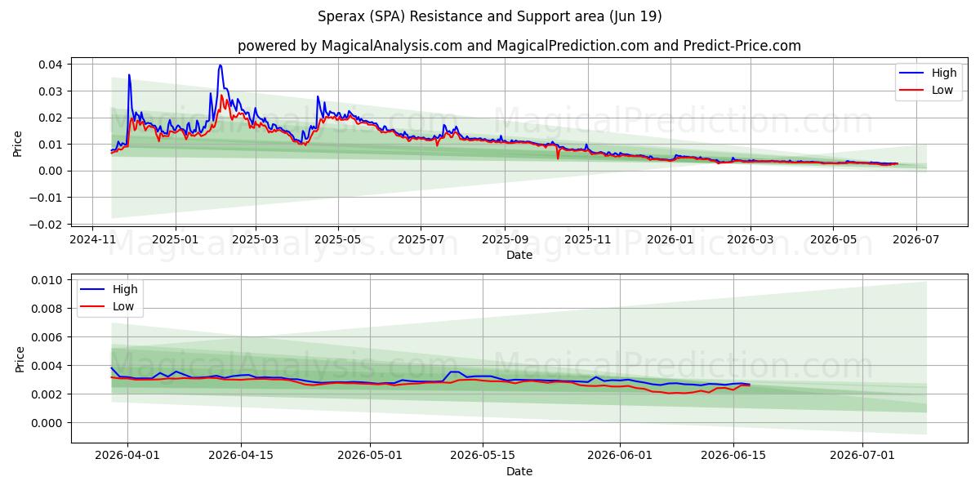
Task: Click the '2025-09' x-axis label on the top chart
Action: coord(505,240)
